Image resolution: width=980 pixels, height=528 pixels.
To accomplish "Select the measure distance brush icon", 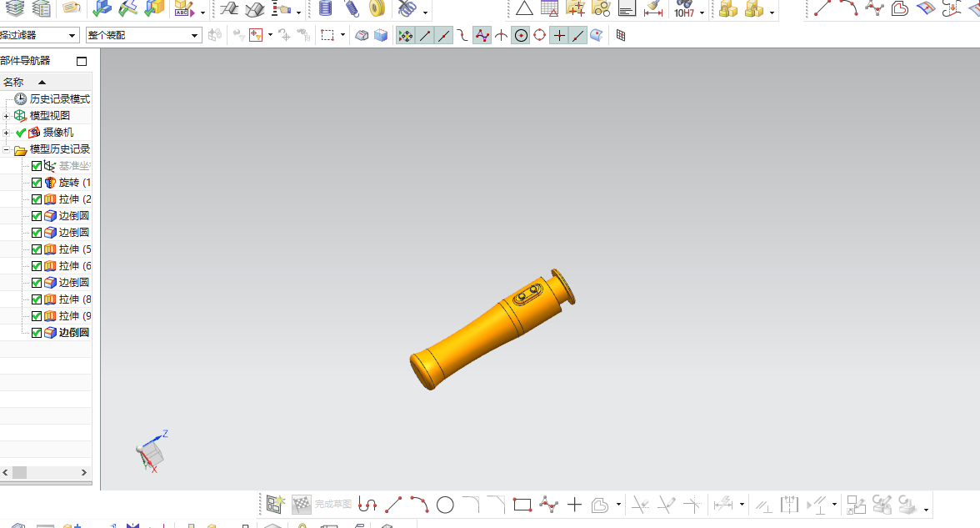I will point(653,8).
